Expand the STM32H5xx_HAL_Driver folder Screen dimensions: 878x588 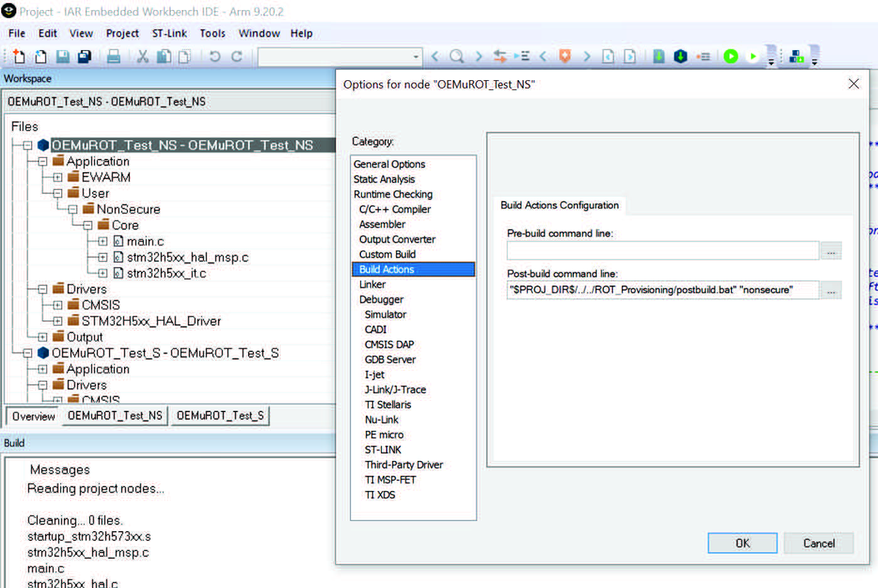point(58,321)
